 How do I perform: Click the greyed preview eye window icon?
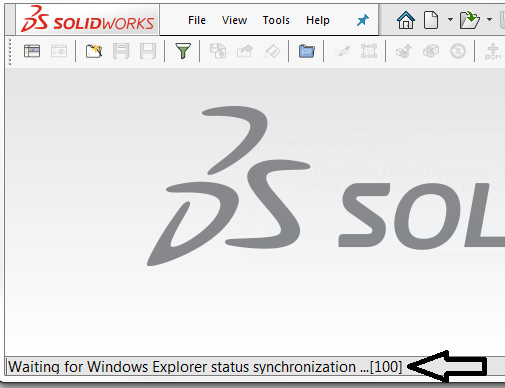tap(59, 51)
